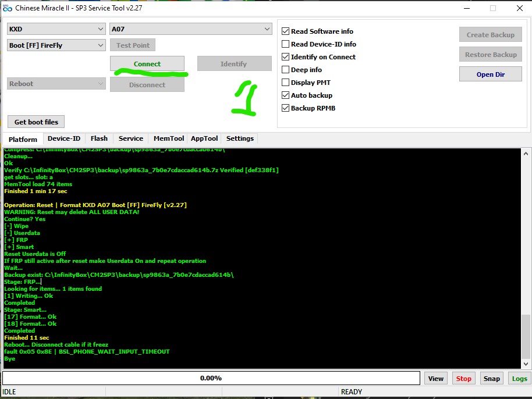Image resolution: width=532 pixels, height=399 pixels.
Task: Click the log vertical scrollbar thumb
Action: click(x=526, y=336)
